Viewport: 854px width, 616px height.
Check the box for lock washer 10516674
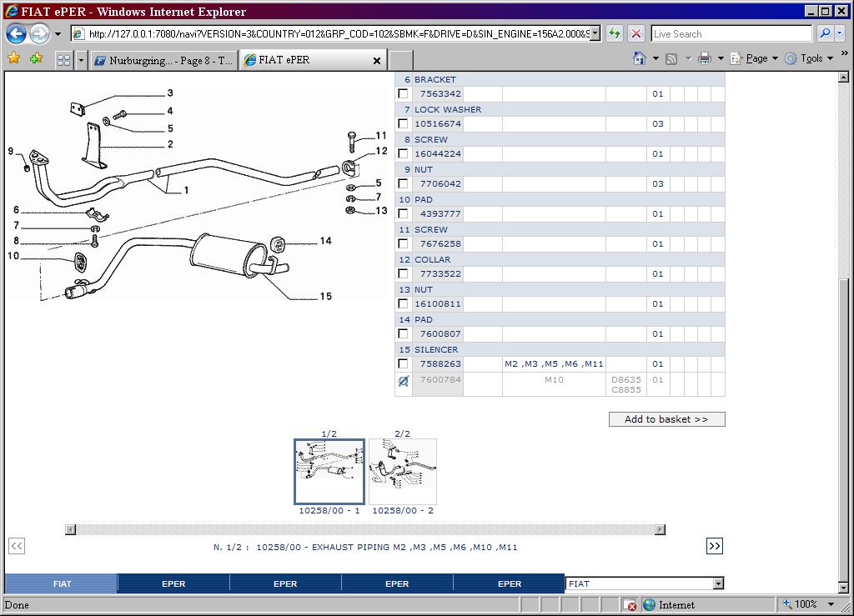(x=403, y=123)
